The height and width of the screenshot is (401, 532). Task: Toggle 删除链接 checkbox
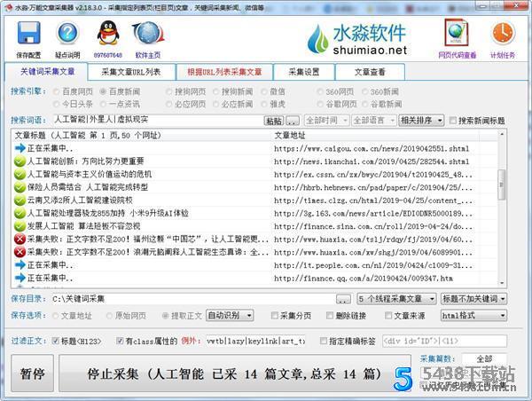[329, 316]
